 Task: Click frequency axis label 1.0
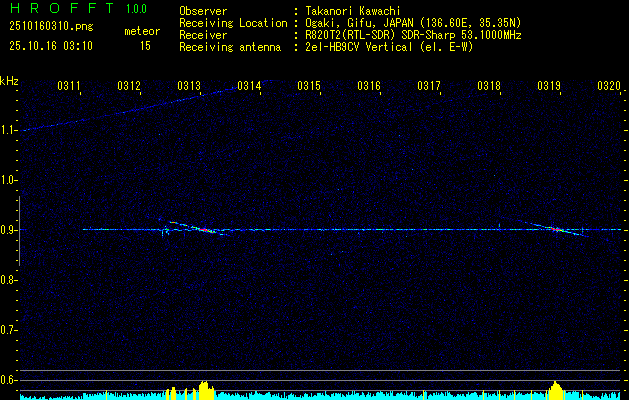[x=7, y=180]
